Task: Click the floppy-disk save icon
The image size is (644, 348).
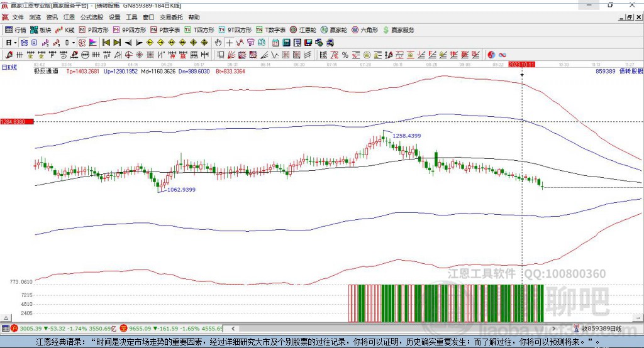Action: tap(308, 43)
